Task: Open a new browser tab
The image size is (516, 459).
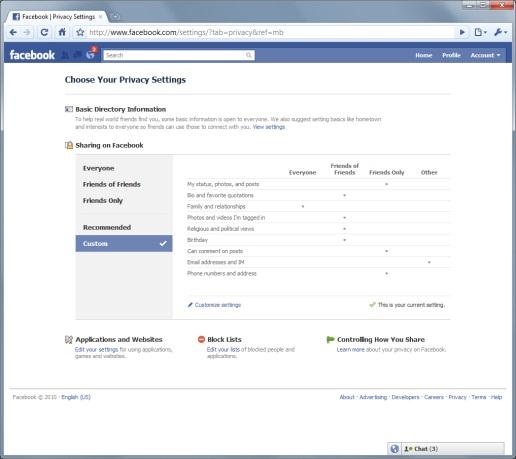Action: (x=115, y=16)
